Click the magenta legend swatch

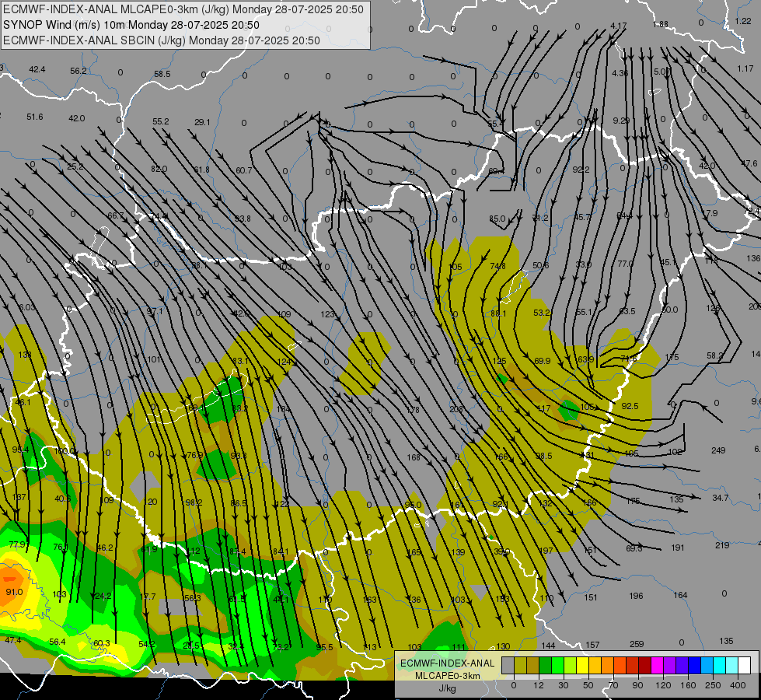(657, 665)
